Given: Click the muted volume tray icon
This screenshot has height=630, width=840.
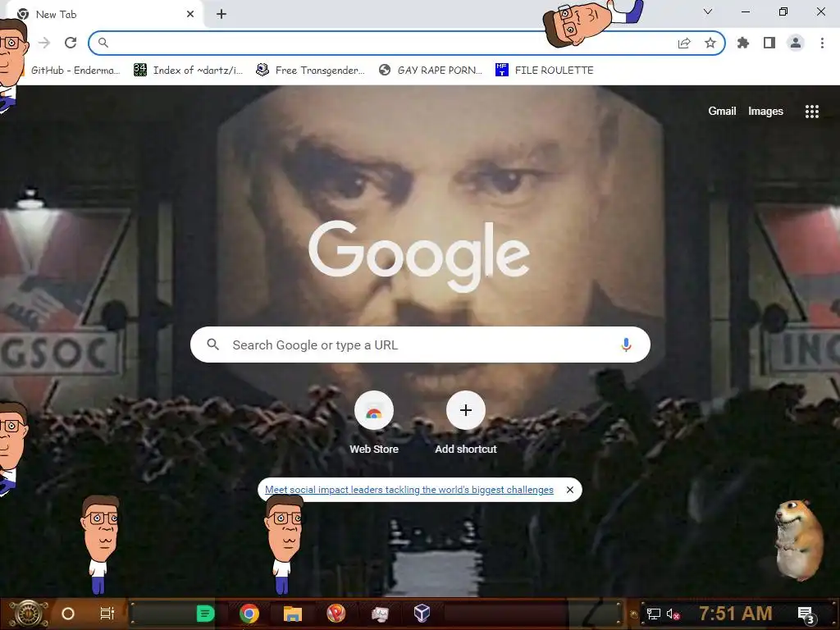Looking at the screenshot, I should pos(673,614).
